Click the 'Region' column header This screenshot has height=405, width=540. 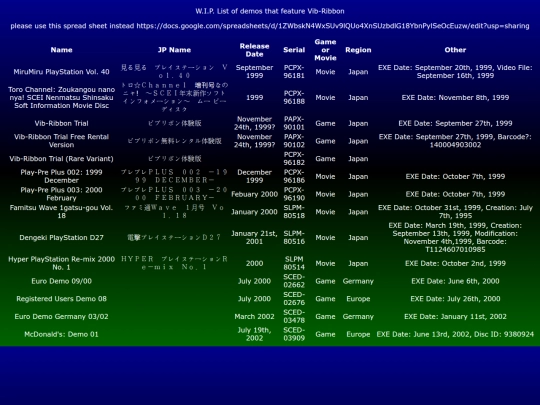coord(358,50)
